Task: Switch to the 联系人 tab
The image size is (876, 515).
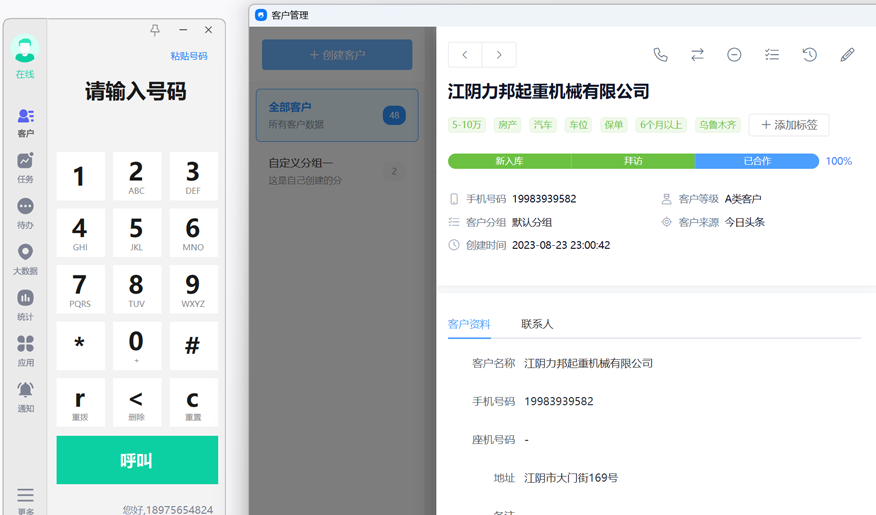Action: 537,325
